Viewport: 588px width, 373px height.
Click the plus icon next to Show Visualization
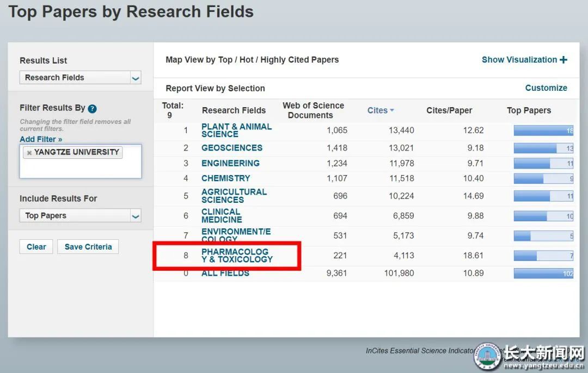pyautogui.click(x=563, y=60)
